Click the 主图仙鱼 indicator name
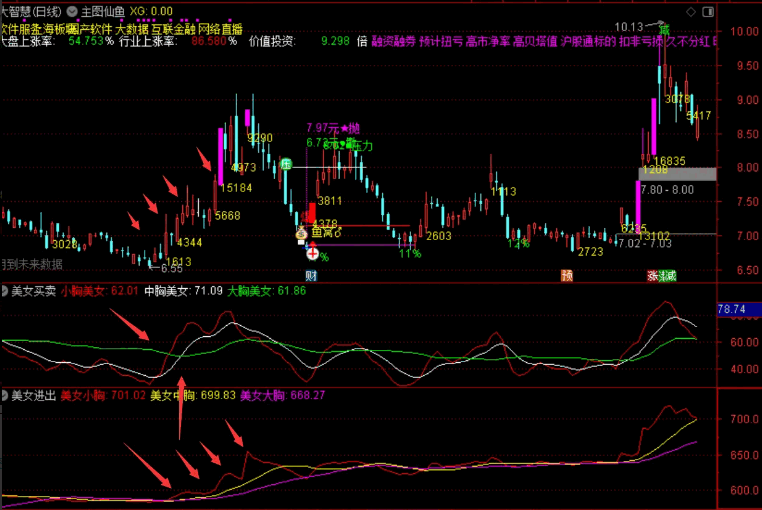 point(103,11)
